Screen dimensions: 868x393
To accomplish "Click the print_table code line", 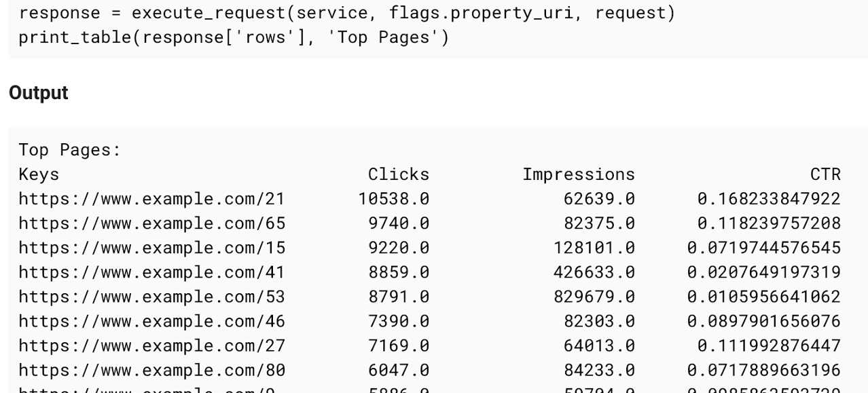I will click(x=234, y=37).
